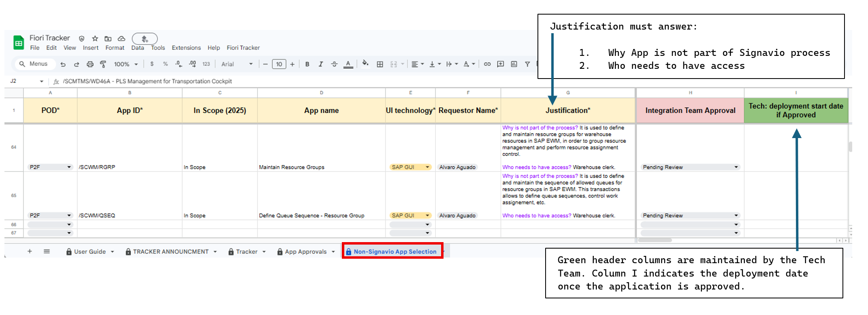Open the Extensions menu
The width and height of the screenshot is (868, 315).
click(x=186, y=48)
